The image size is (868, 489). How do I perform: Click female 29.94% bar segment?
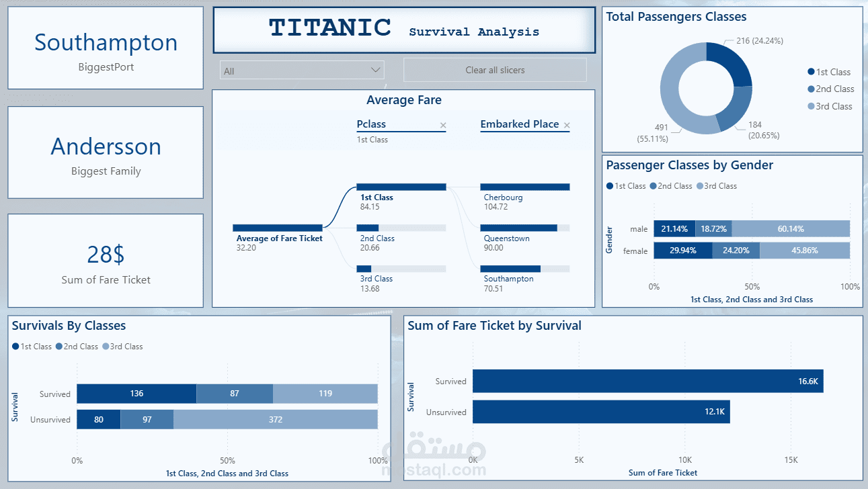coord(683,251)
